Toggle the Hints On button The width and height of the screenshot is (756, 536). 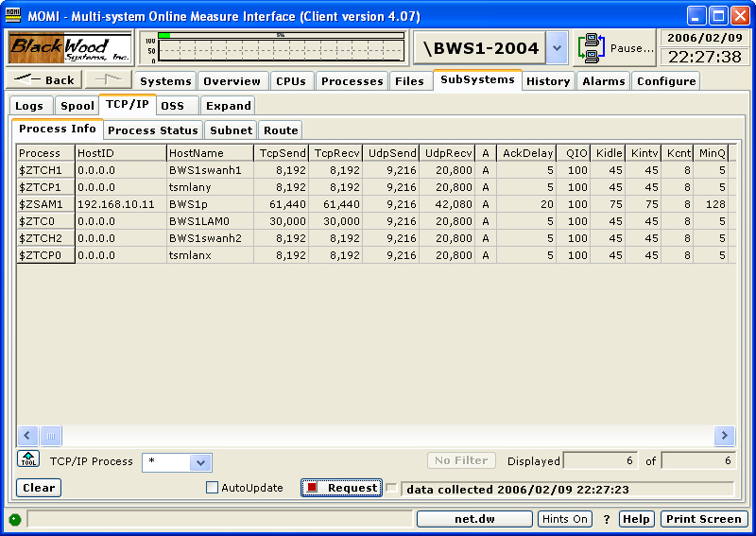tap(565, 519)
